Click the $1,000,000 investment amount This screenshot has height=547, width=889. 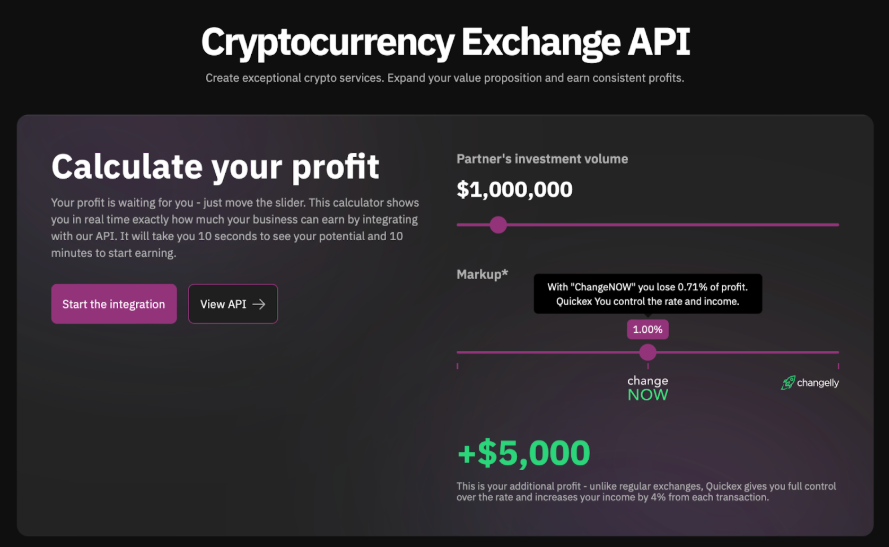pos(514,190)
